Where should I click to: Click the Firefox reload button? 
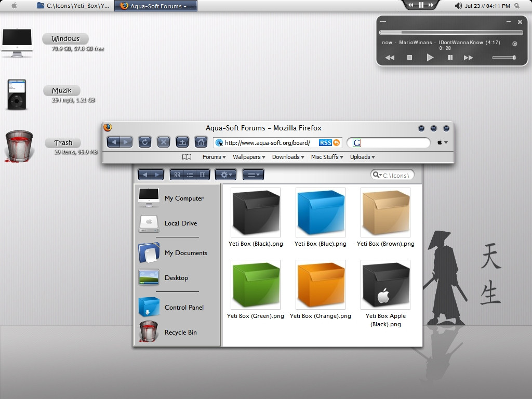click(x=145, y=142)
